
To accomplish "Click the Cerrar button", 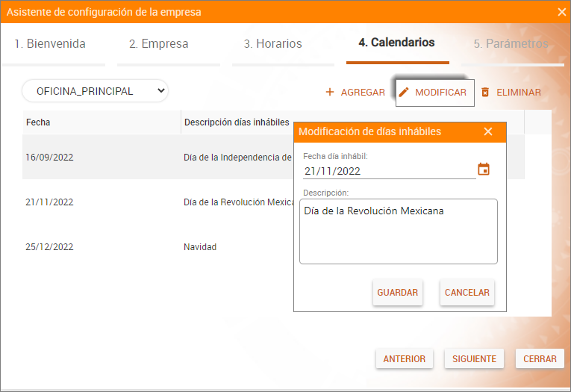I will (x=540, y=359).
